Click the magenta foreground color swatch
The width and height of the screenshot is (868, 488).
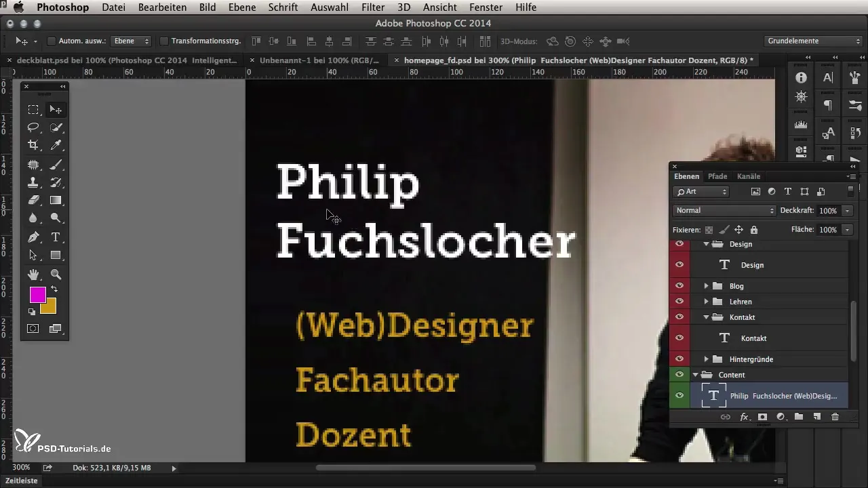point(37,294)
